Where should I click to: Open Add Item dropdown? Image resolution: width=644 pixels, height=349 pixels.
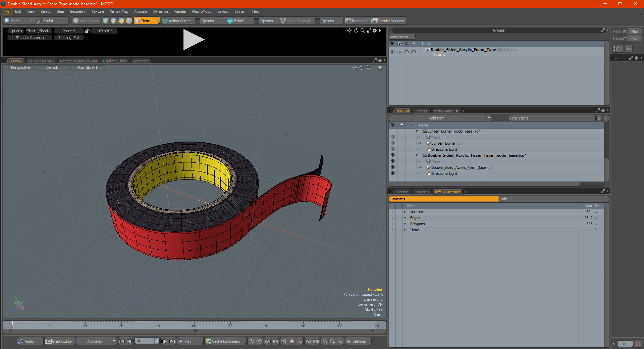click(x=440, y=118)
